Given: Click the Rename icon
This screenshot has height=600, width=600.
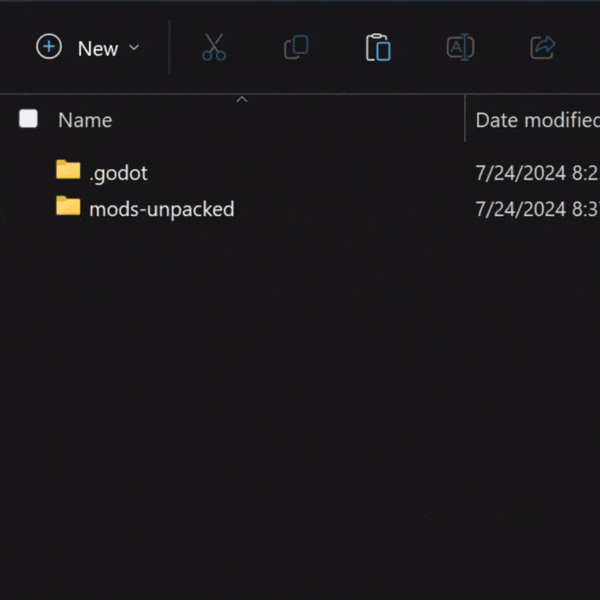Looking at the screenshot, I should 460,47.
